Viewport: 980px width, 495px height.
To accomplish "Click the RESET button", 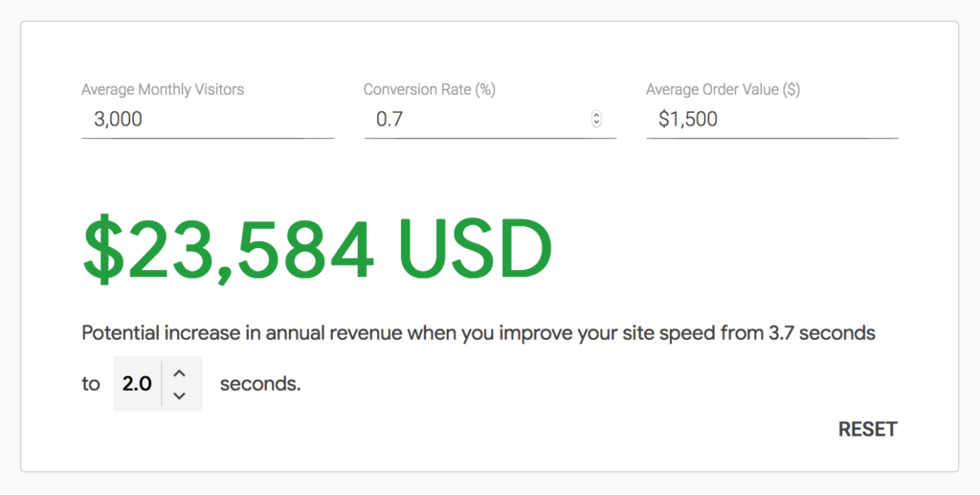I will (x=867, y=429).
